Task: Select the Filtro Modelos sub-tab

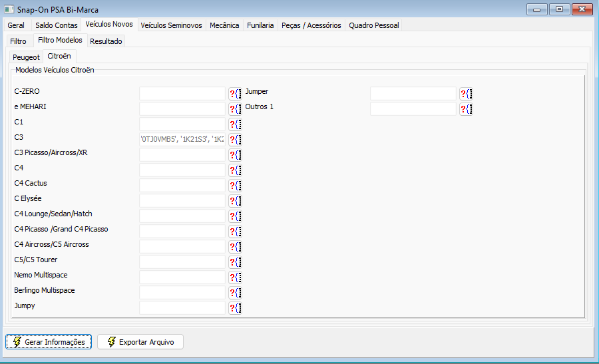Action: [60, 40]
